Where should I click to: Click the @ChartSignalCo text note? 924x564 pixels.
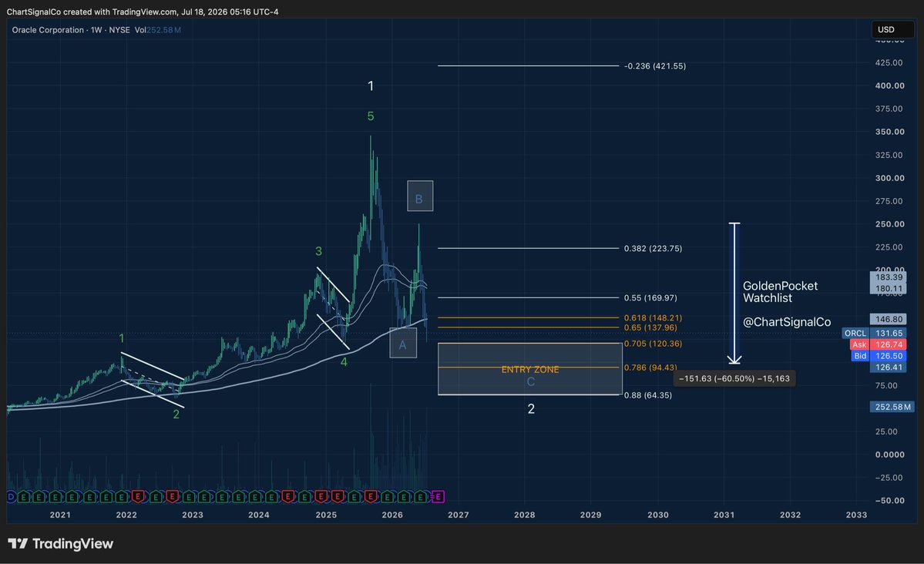pyautogui.click(x=787, y=322)
